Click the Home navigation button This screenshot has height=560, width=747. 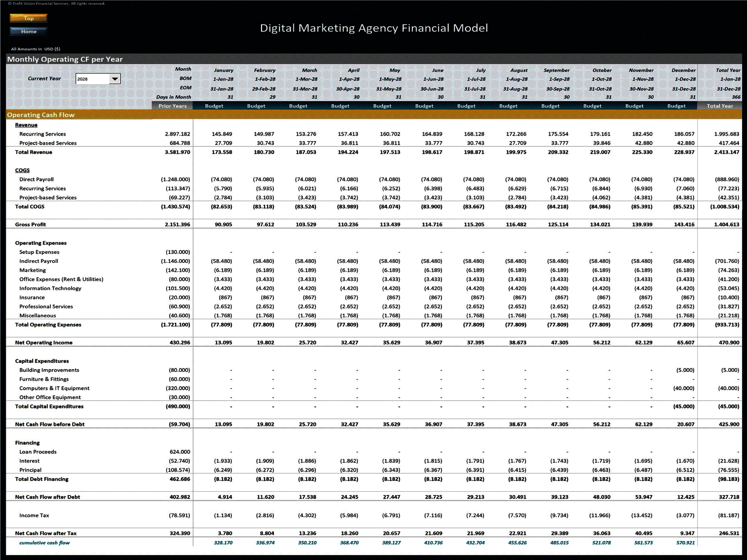(28, 31)
